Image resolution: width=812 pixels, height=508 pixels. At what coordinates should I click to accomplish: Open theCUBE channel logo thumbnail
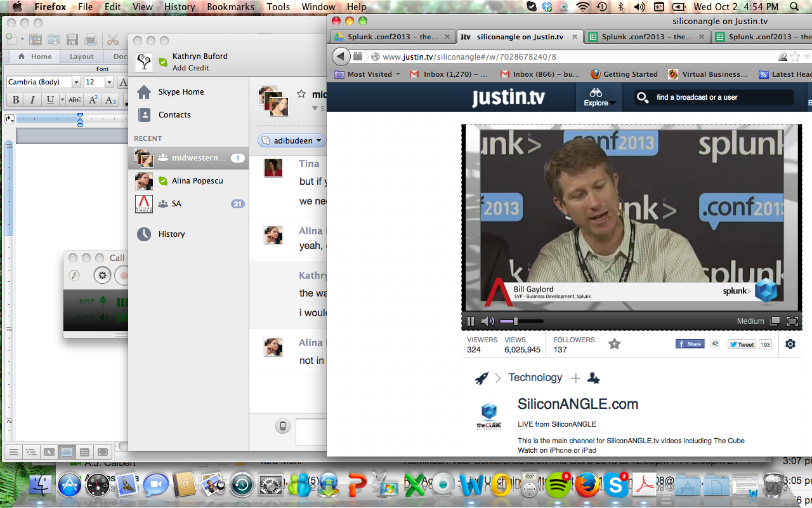(x=488, y=417)
